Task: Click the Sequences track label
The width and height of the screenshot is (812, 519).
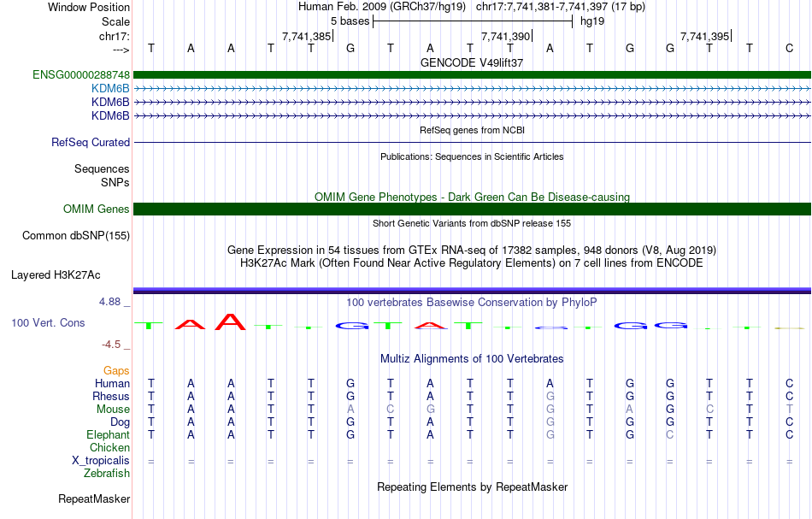Action: (x=102, y=168)
